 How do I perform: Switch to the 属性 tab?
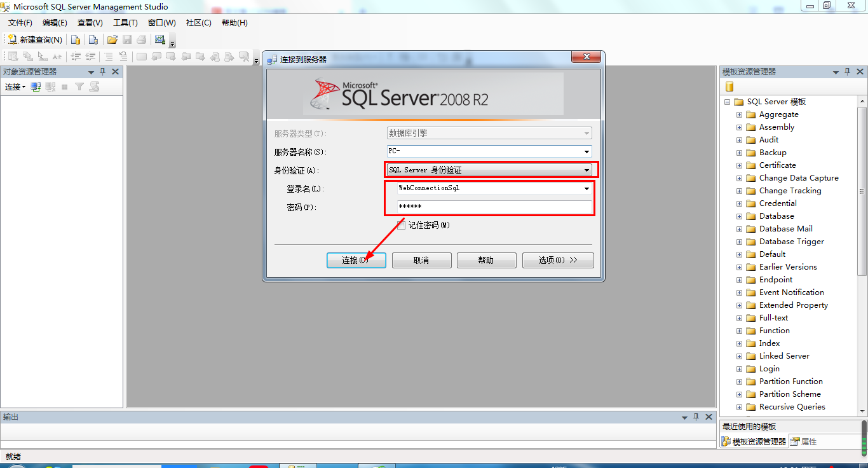tap(804, 441)
